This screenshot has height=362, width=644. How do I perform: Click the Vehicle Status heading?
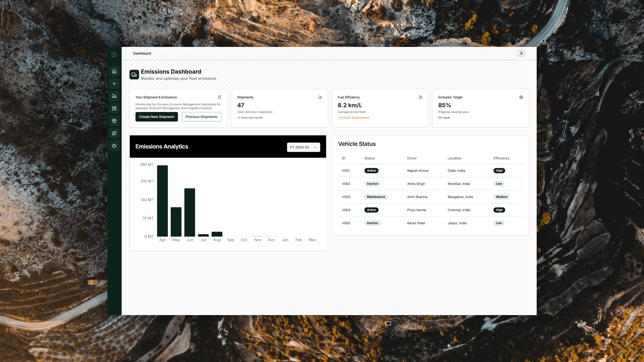pyautogui.click(x=357, y=144)
